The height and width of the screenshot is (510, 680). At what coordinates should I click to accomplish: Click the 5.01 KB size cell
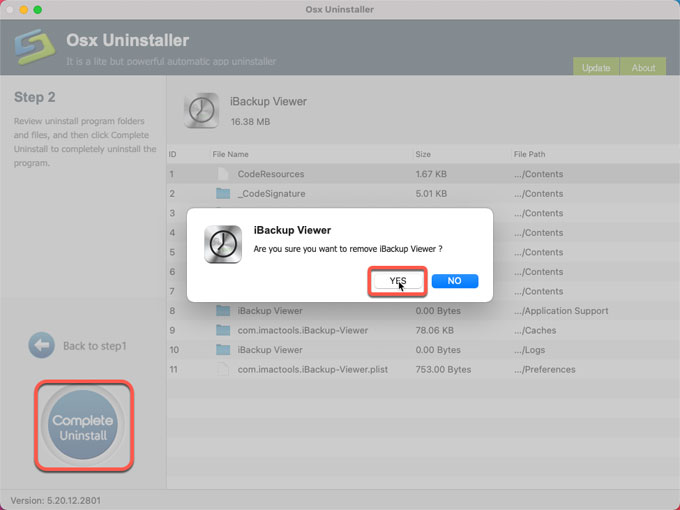431,193
